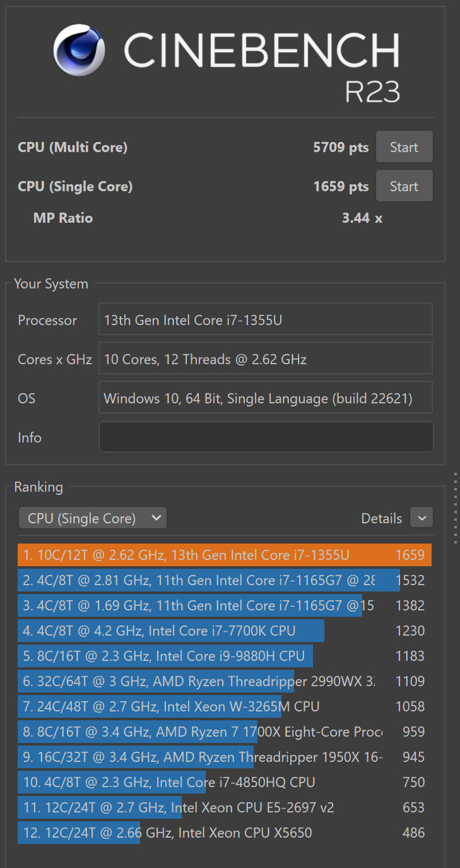
Task: Select ranking row 11 Xeon E5-2697 v2
Action: [x=225, y=807]
